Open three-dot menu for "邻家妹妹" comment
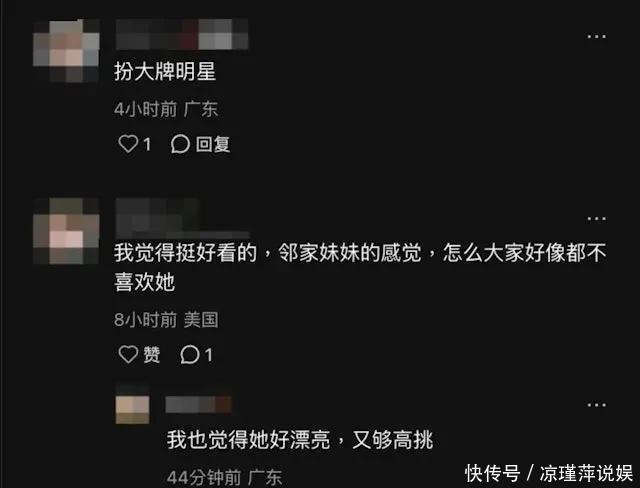Screen dimensions: 640x488 click(596, 219)
